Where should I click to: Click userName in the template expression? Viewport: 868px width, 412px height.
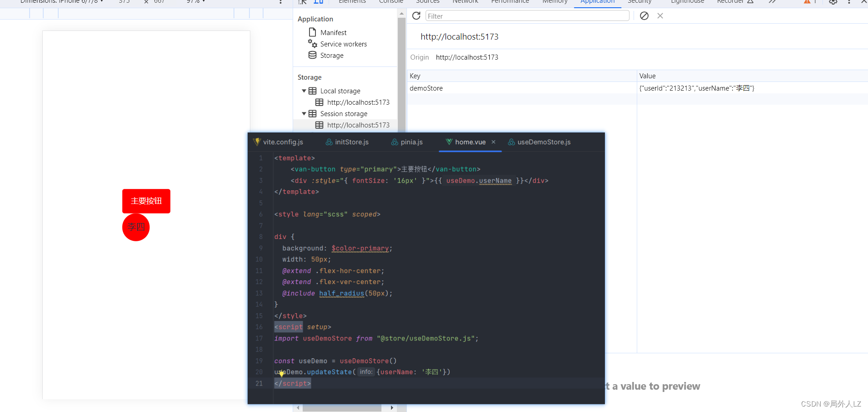495,181
